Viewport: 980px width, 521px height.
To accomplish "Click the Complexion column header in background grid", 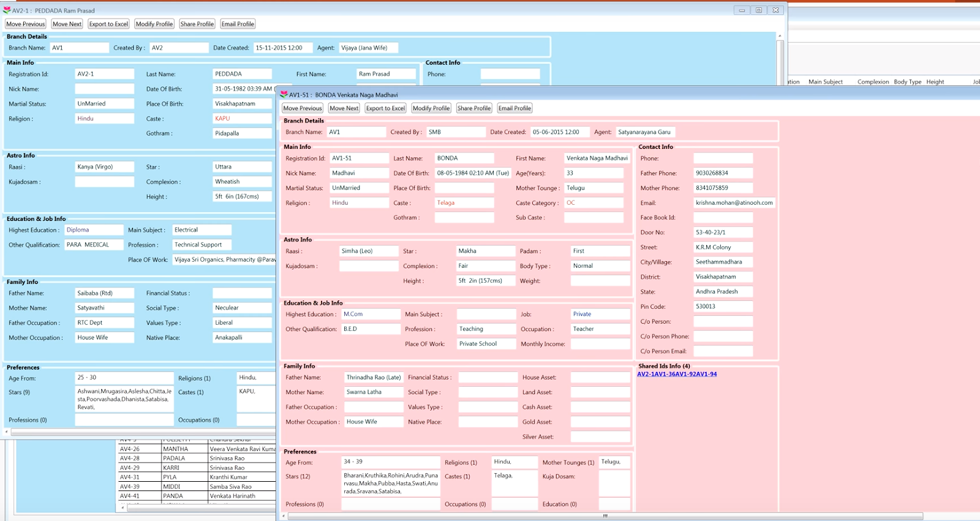I will 873,82.
